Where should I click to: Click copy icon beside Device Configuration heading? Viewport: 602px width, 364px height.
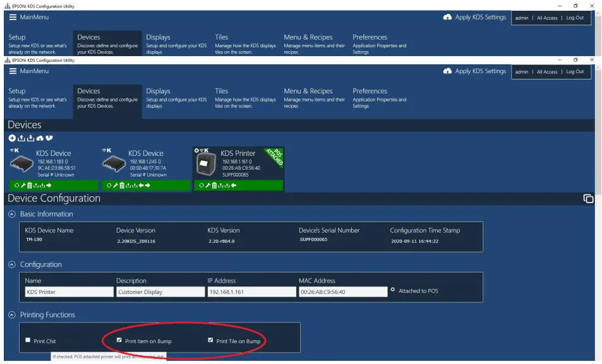point(588,199)
